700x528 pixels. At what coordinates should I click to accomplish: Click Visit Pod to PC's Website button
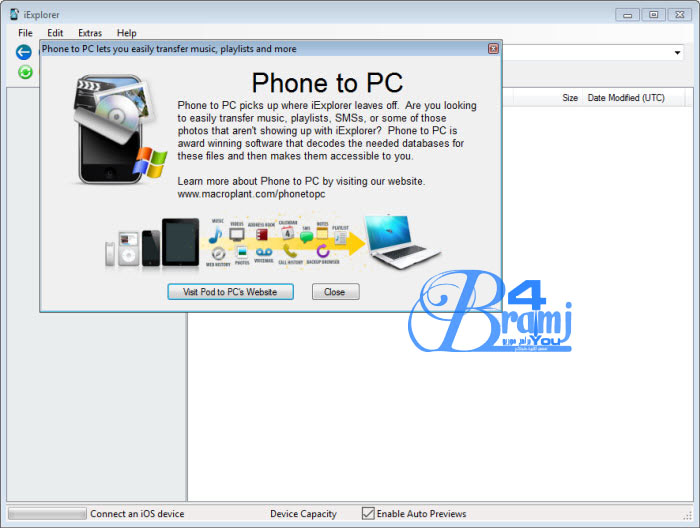tap(230, 292)
